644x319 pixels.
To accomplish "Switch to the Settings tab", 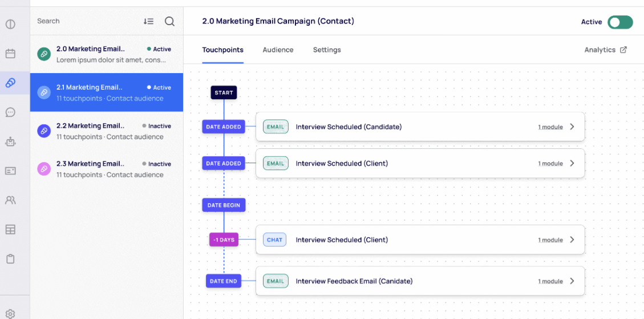I will coord(327,50).
